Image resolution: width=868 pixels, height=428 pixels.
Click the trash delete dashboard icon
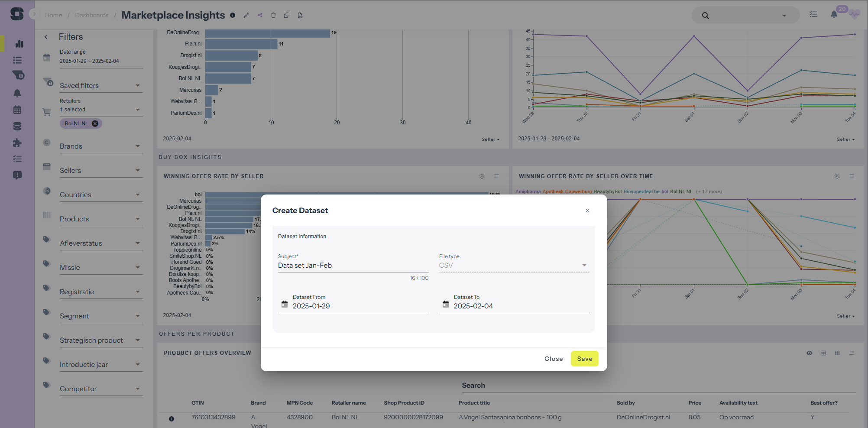(273, 15)
